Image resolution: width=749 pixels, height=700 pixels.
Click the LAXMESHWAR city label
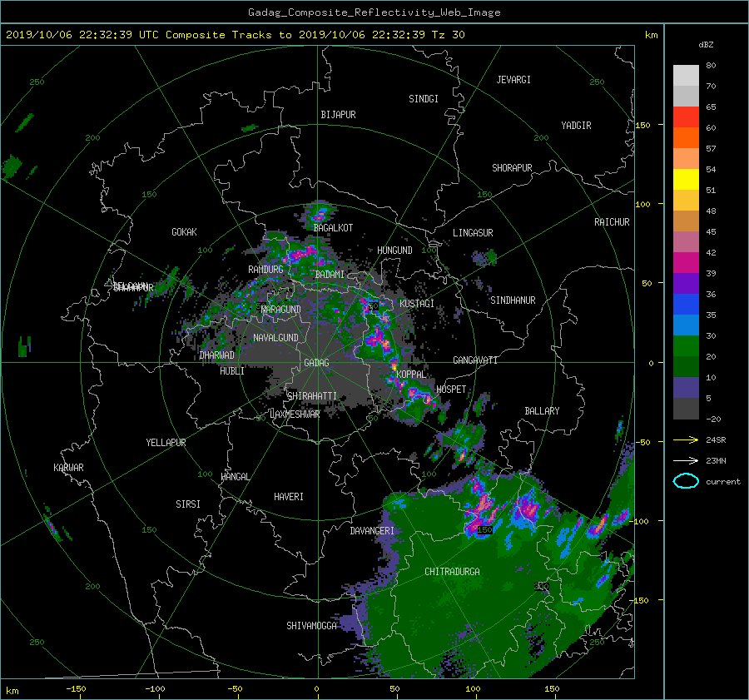point(295,415)
